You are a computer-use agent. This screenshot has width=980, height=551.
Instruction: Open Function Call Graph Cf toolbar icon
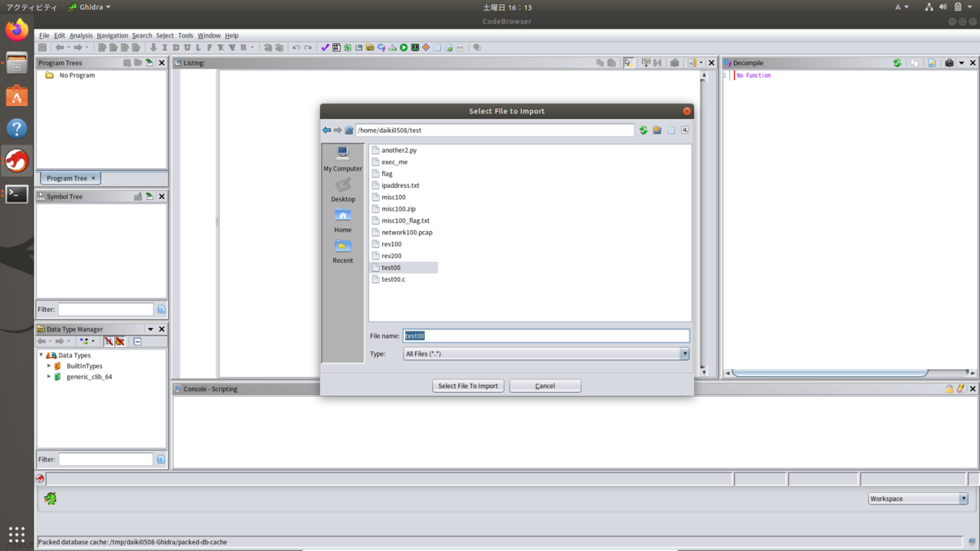pos(381,47)
